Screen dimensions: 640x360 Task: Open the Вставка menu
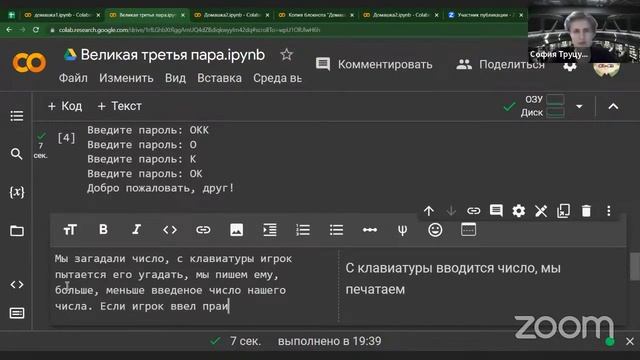[219, 78]
